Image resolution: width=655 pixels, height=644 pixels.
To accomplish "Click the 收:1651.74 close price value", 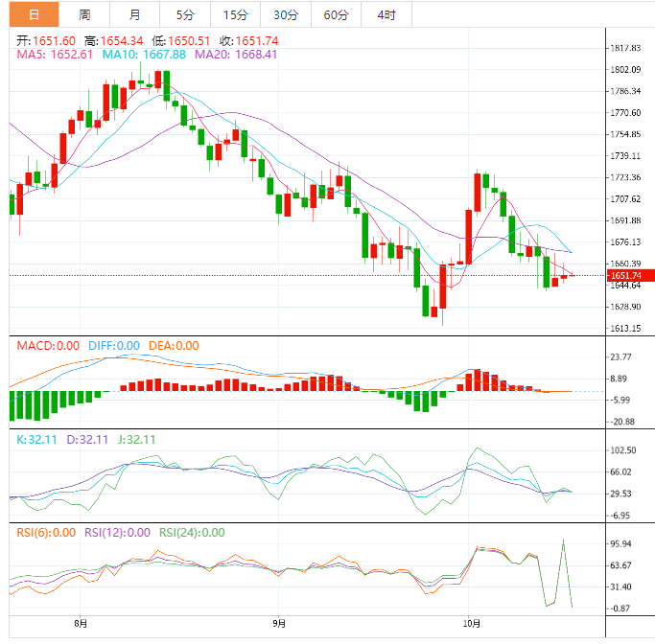I will 249,41.
